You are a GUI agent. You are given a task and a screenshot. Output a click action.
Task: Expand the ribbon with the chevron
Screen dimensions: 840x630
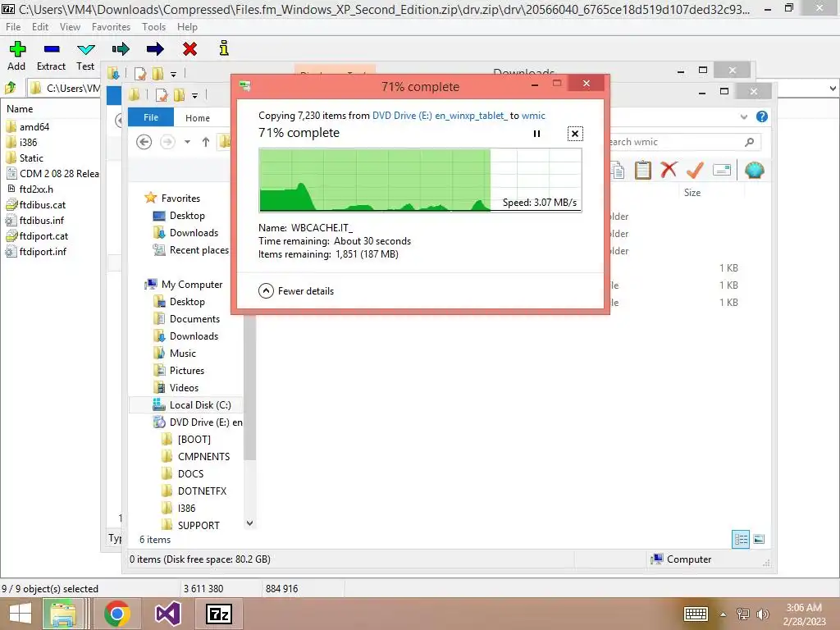(743, 116)
